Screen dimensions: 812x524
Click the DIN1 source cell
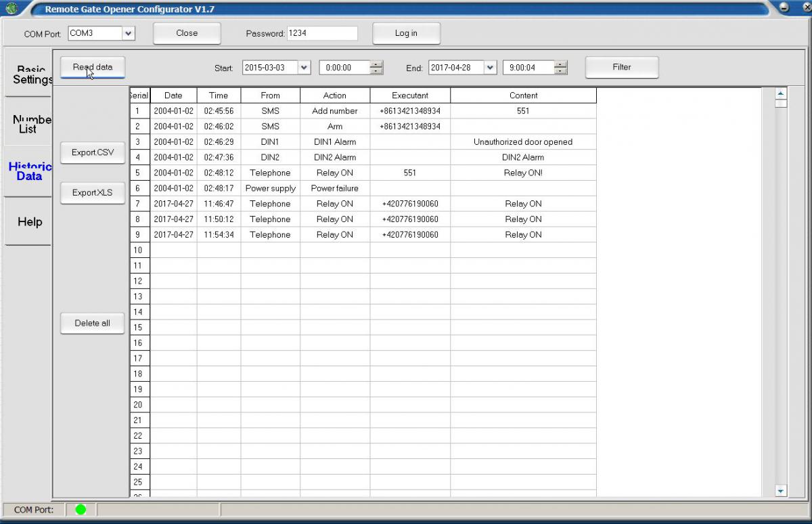(x=270, y=142)
